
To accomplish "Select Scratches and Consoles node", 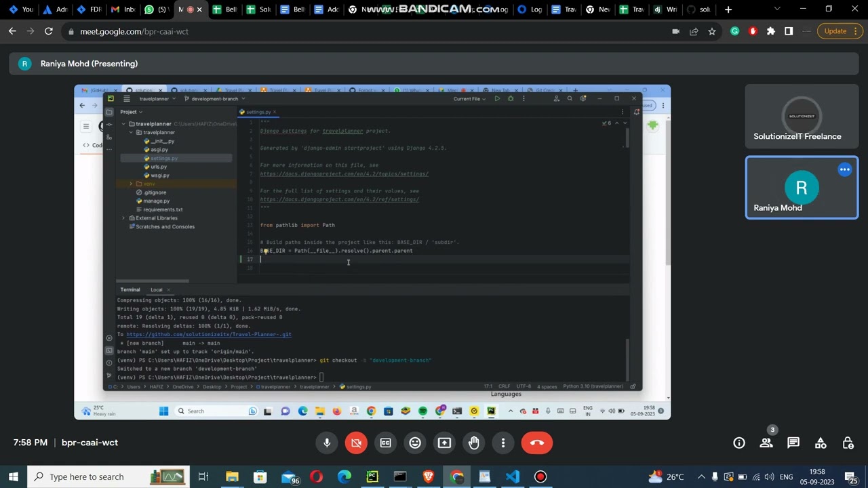I will 161,226.
